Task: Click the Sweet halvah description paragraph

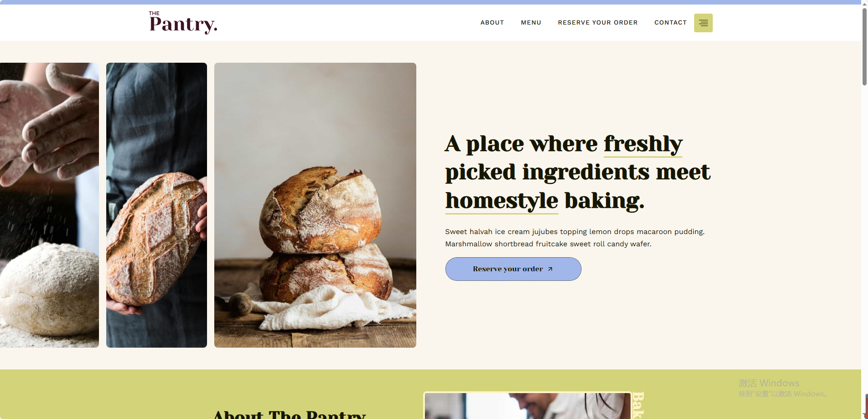Action: point(575,238)
